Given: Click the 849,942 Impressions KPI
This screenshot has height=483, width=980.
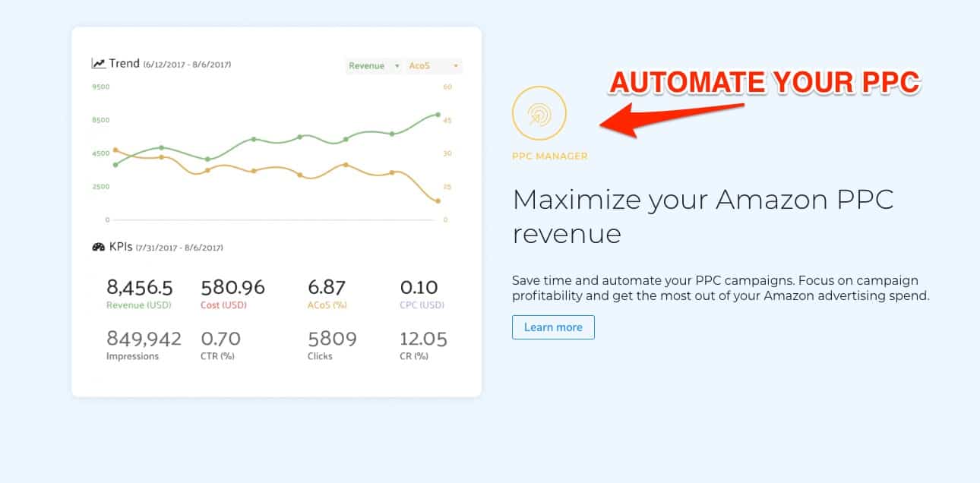Looking at the screenshot, I should [x=144, y=339].
